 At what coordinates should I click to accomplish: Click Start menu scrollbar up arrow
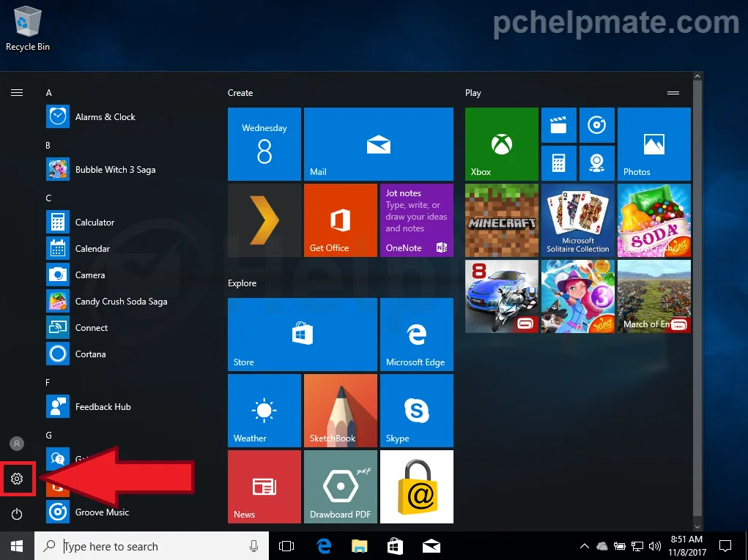[697, 76]
